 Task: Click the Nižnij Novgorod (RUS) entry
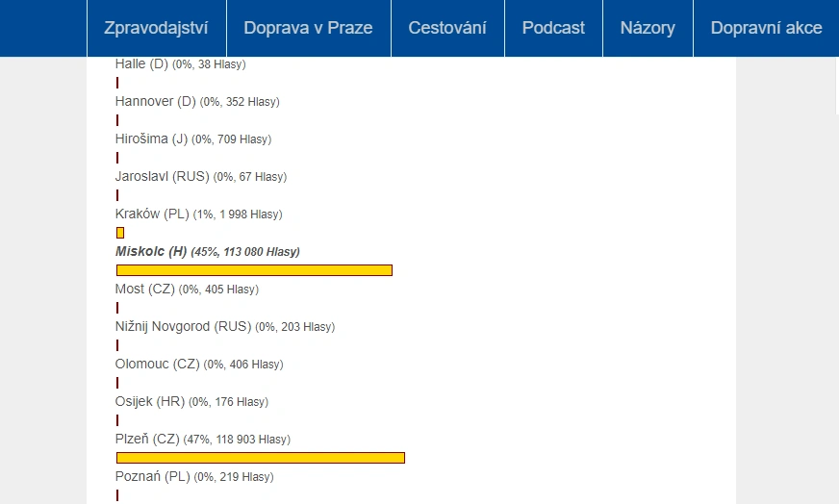click(183, 327)
